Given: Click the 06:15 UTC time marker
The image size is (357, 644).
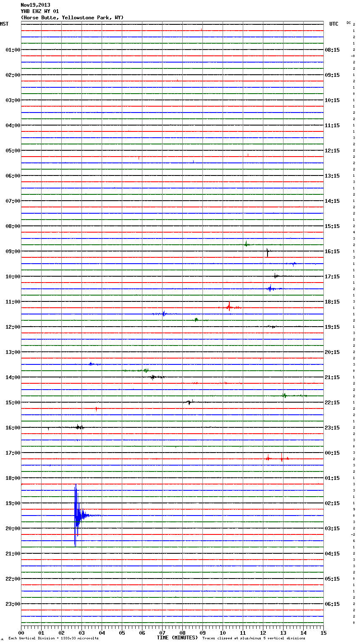Looking at the screenshot, I should click(x=332, y=604).
